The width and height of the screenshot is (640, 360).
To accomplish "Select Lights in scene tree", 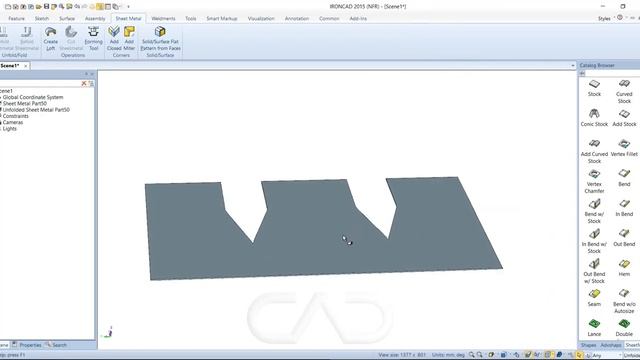I will pos(10,129).
